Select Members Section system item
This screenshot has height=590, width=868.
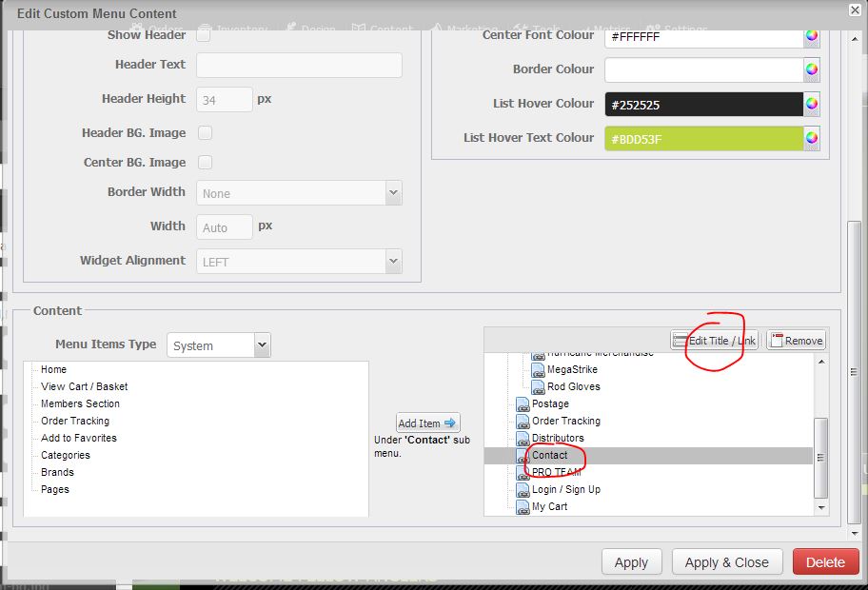coord(80,403)
